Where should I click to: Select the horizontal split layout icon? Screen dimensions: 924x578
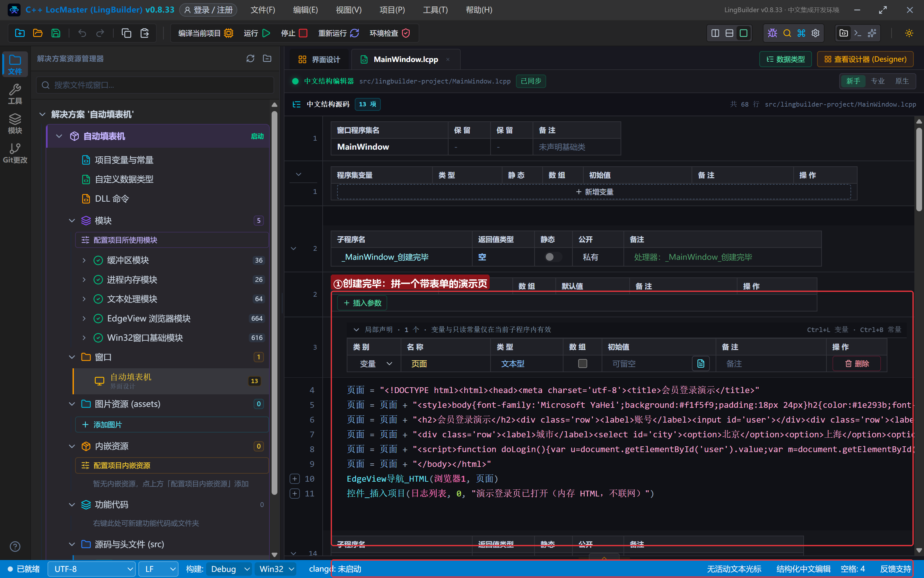[x=729, y=33]
